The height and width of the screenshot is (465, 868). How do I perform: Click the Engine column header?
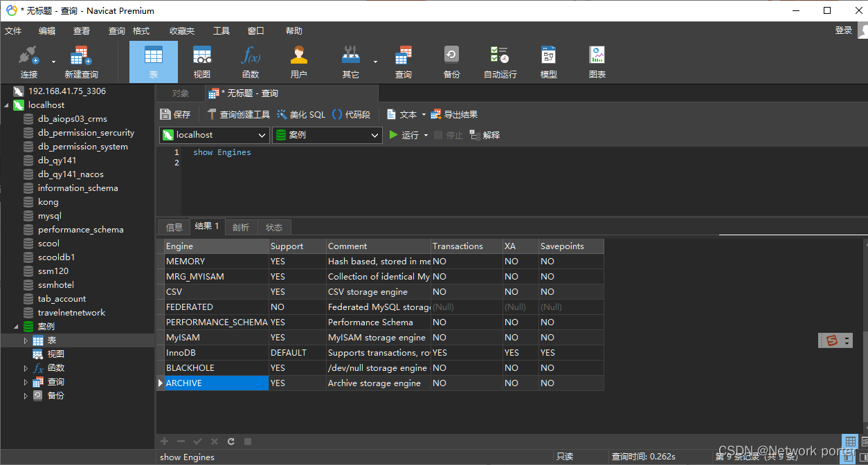tap(217, 246)
